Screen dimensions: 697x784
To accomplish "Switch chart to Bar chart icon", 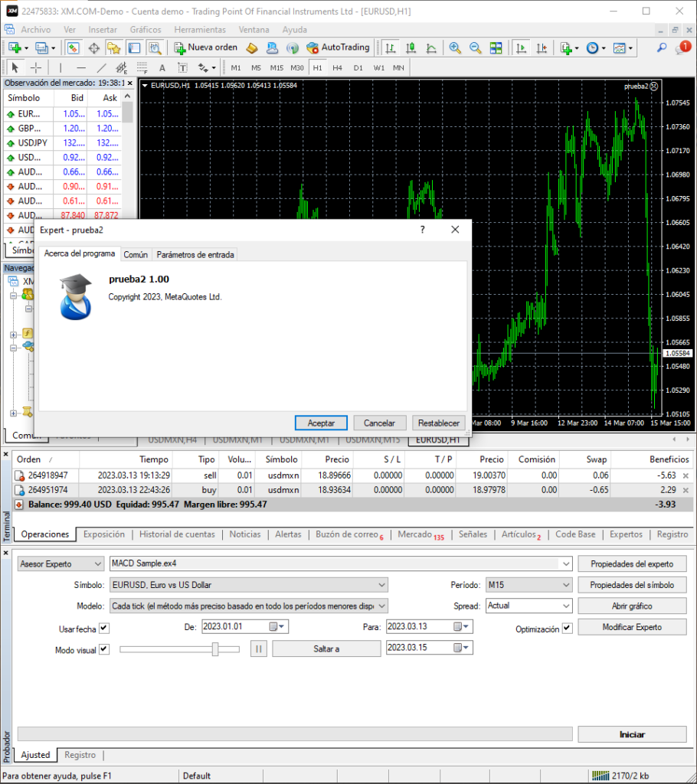I will (391, 48).
